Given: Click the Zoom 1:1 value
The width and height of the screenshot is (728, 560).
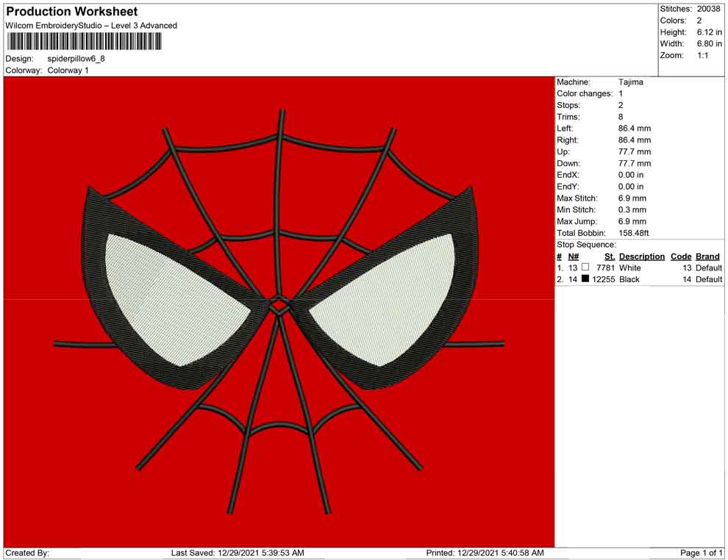Looking at the screenshot, I should [702, 56].
